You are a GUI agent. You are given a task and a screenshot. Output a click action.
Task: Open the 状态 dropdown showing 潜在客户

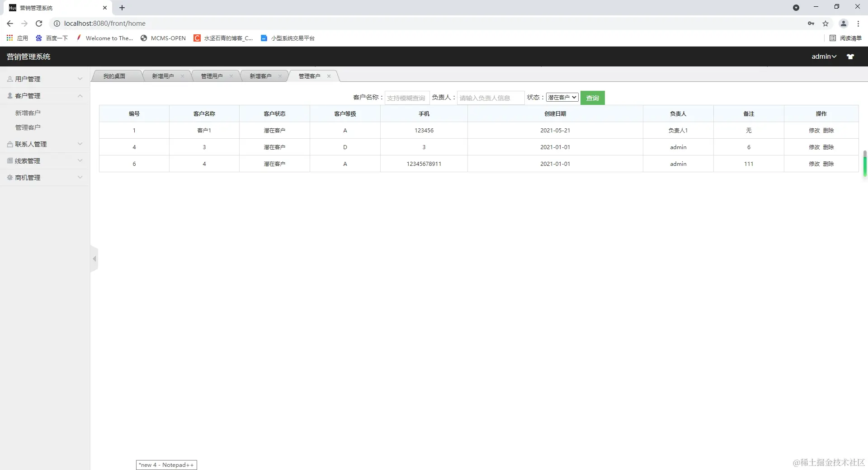[x=562, y=97]
